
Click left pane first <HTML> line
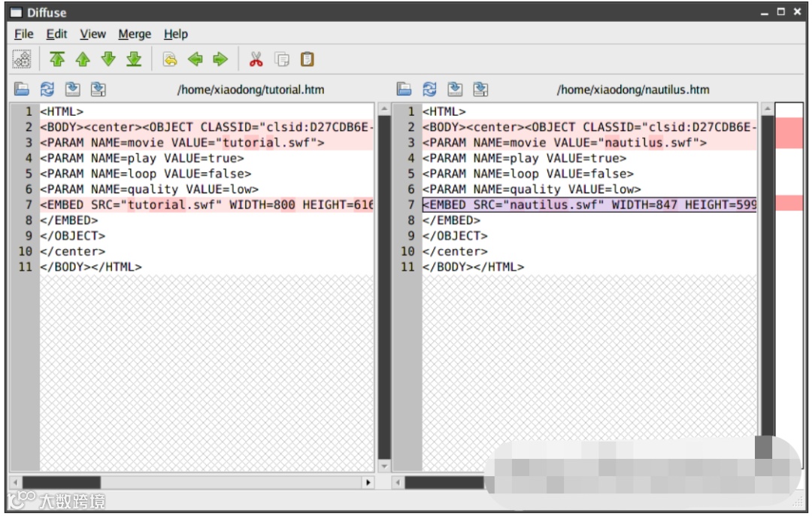pos(207,111)
